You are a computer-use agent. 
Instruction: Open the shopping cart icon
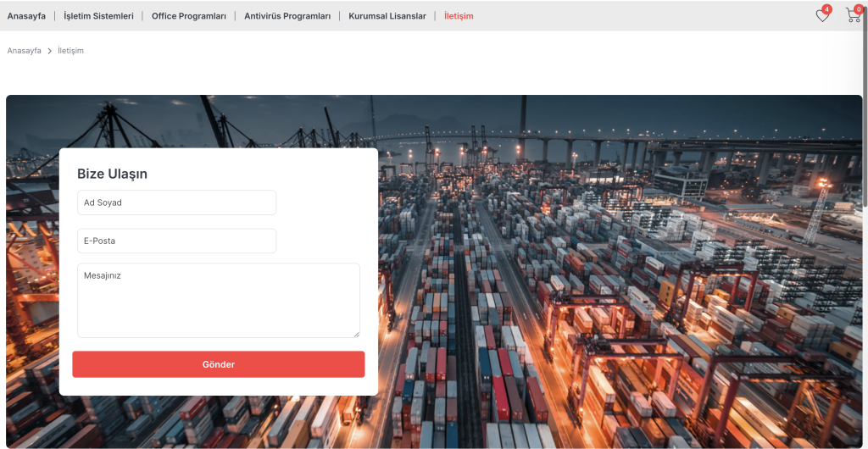click(x=853, y=15)
